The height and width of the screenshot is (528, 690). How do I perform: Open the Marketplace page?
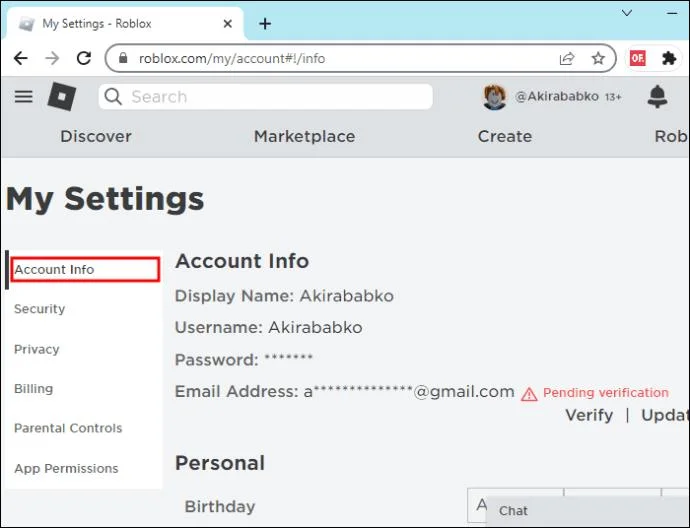[305, 136]
